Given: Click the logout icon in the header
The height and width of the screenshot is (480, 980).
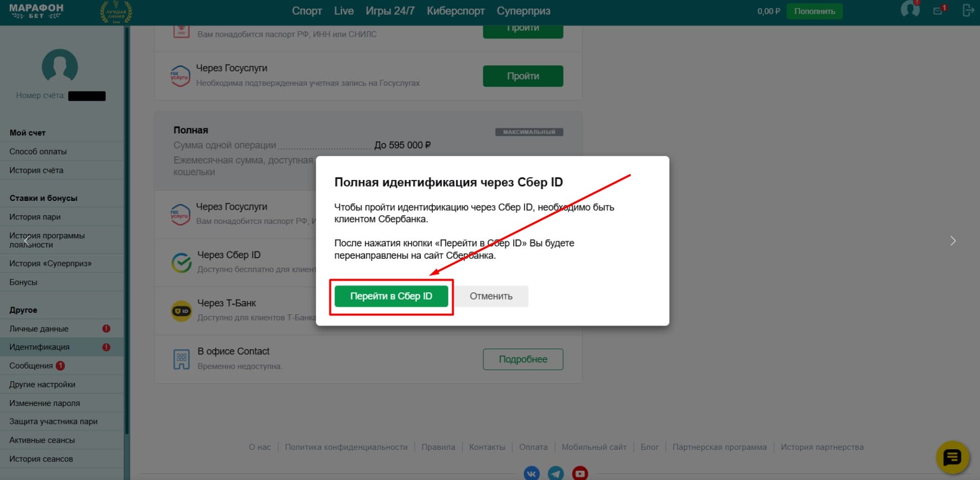Looking at the screenshot, I should pyautogui.click(x=968, y=10).
